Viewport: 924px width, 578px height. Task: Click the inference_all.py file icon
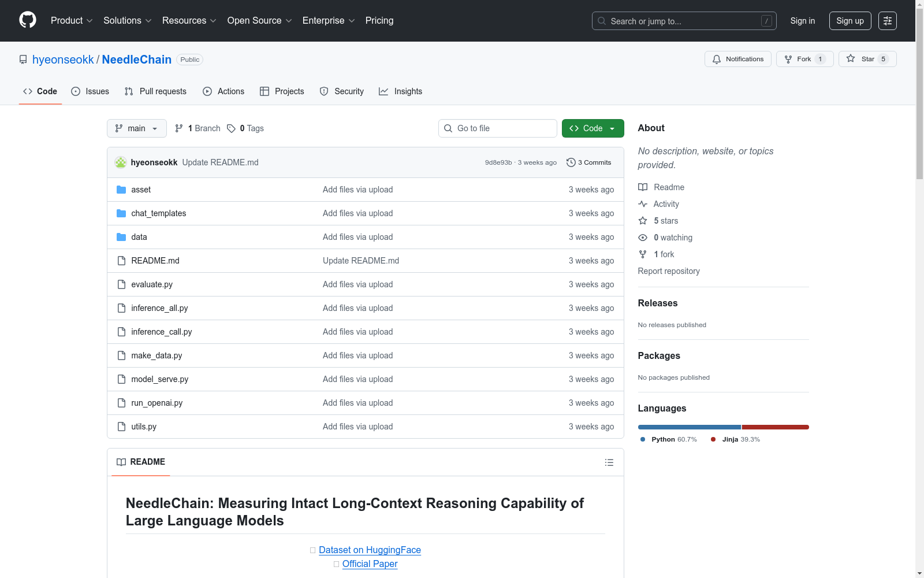point(121,308)
